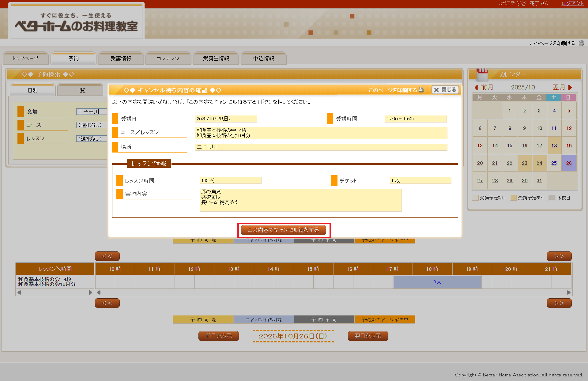Switch to the 受講情報 tab
The width and height of the screenshot is (588, 381).
coord(121,58)
